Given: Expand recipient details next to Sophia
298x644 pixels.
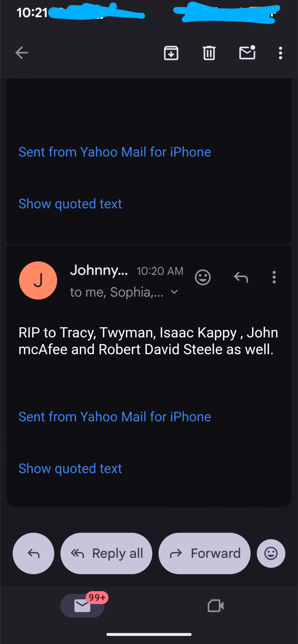Looking at the screenshot, I should tap(174, 292).
